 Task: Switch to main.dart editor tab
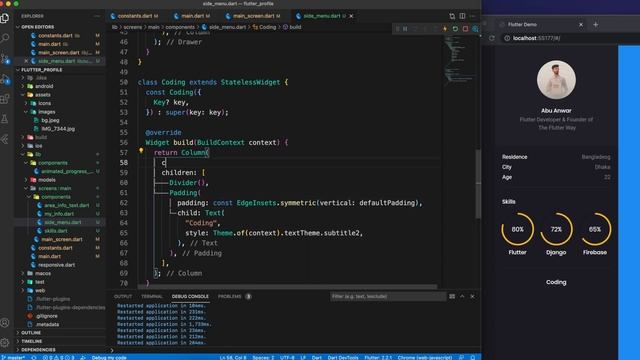tap(192, 16)
